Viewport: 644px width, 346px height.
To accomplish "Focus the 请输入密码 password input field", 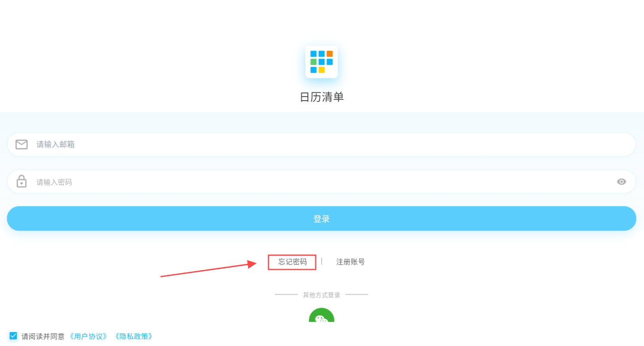I will pos(322,182).
